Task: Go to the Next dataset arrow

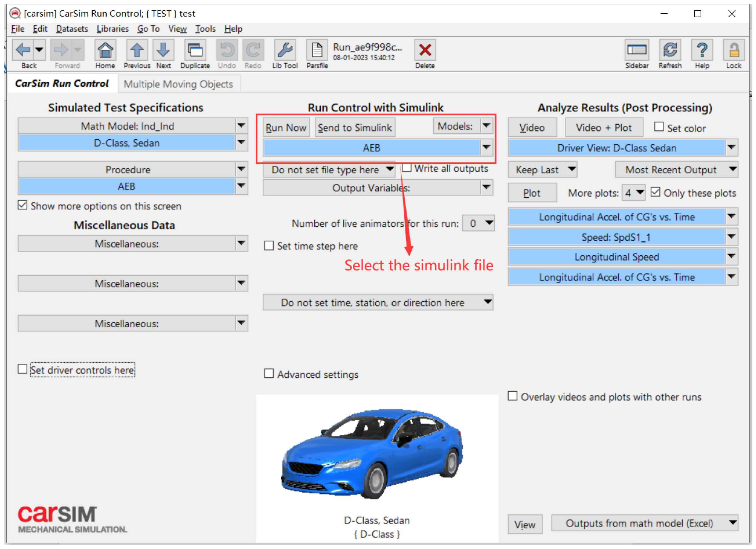Action: (x=163, y=51)
